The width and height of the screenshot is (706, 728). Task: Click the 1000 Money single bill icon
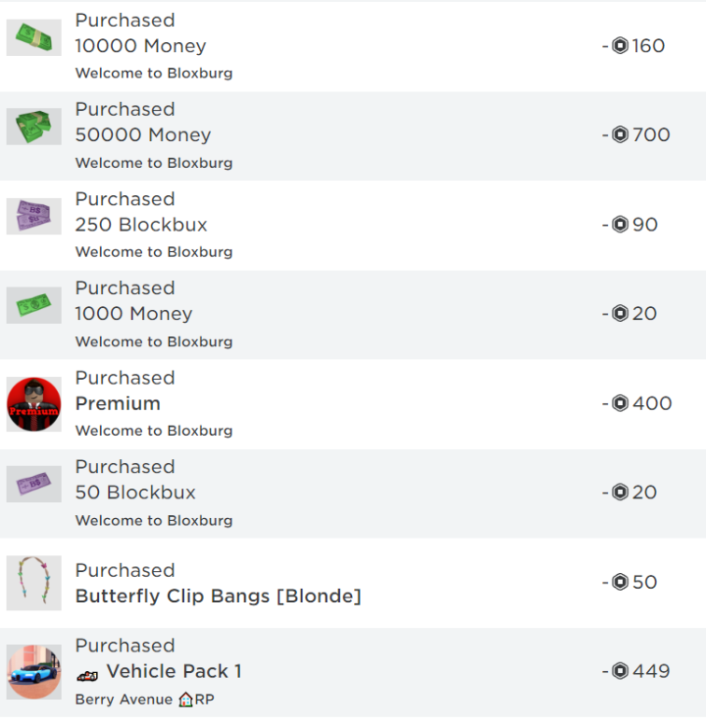pos(34,305)
